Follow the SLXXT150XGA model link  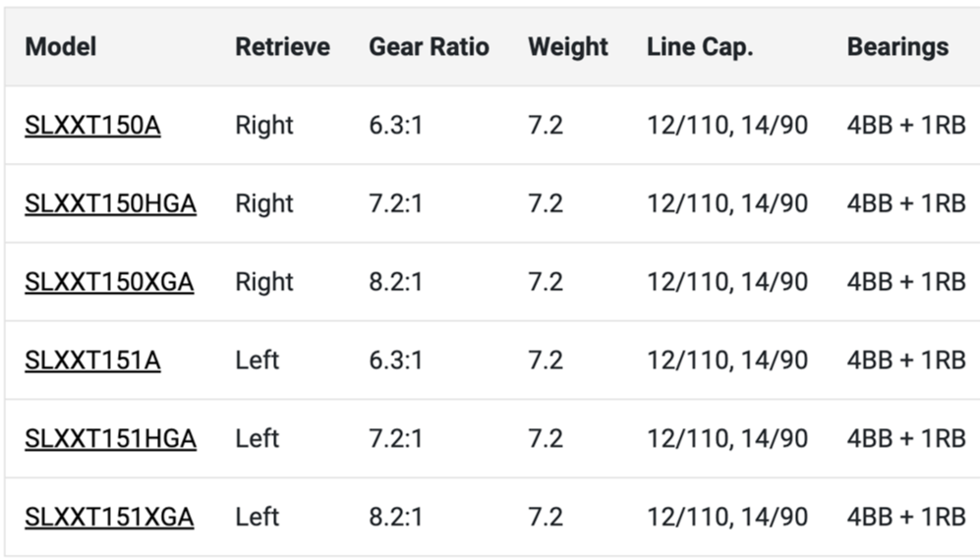click(109, 283)
